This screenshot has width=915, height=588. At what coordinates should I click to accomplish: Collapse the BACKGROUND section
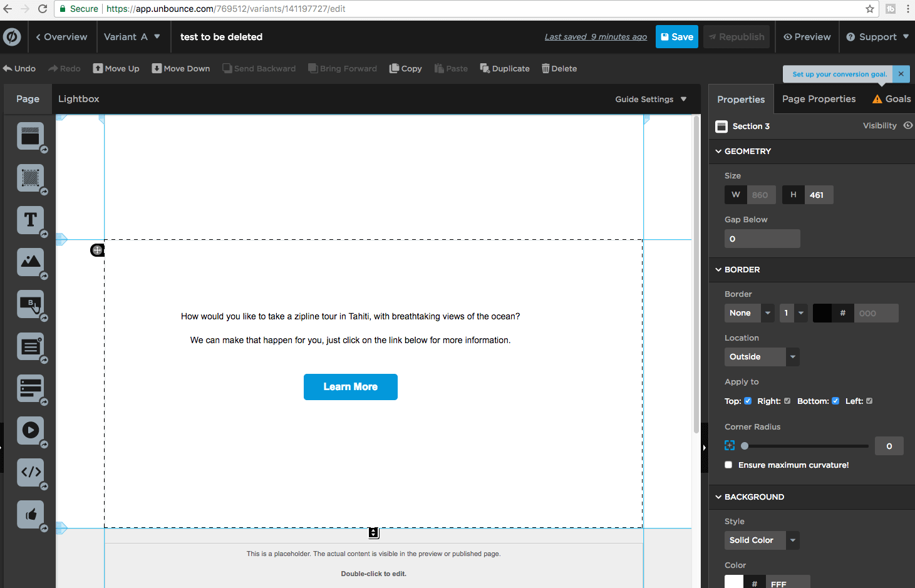click(x=718, y=497)
